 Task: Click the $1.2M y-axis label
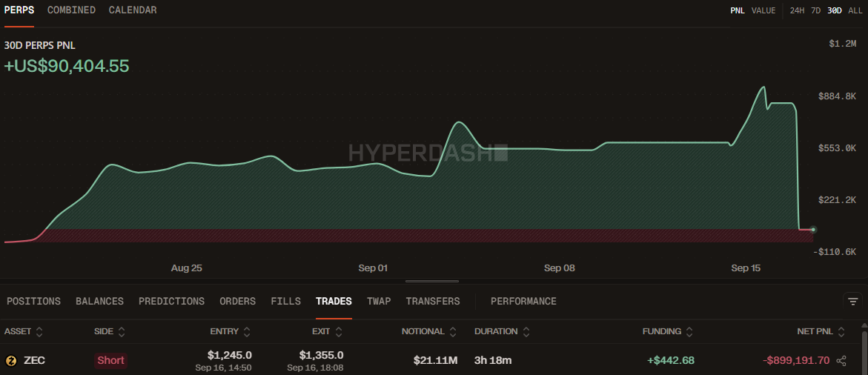(843, 44)
